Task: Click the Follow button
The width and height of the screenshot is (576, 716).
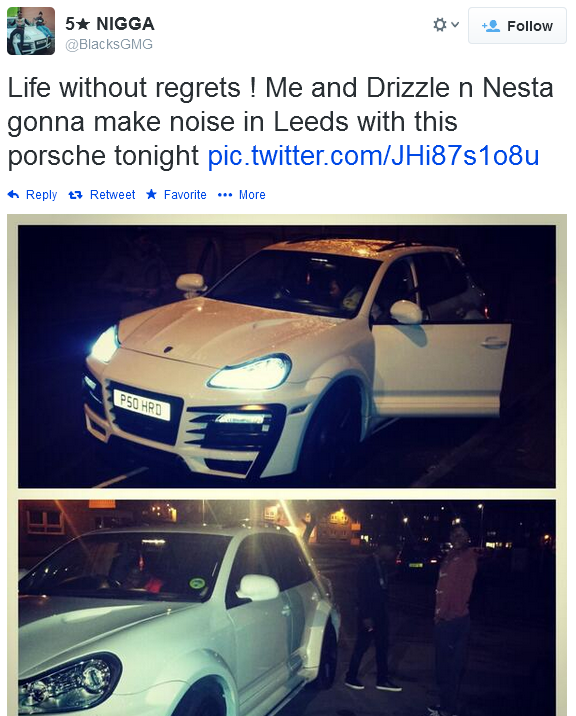Action: (517, 26)
